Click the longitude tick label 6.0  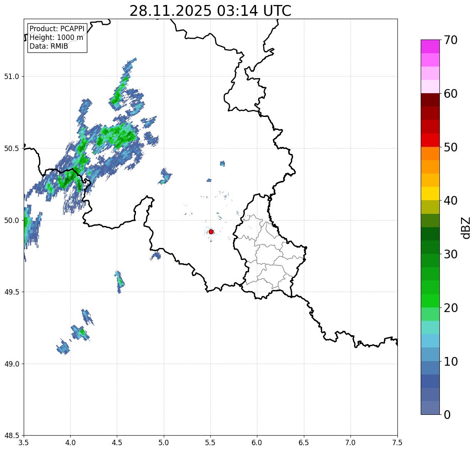point(257,443)
